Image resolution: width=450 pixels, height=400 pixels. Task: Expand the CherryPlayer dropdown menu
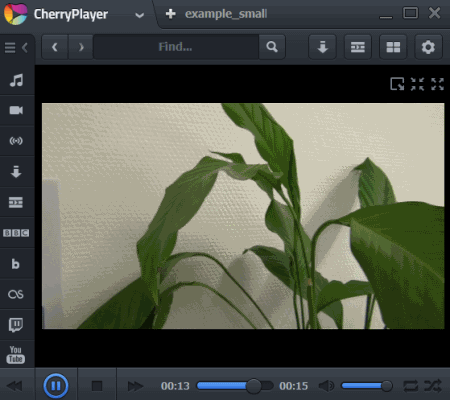click(x=140, y=15)
